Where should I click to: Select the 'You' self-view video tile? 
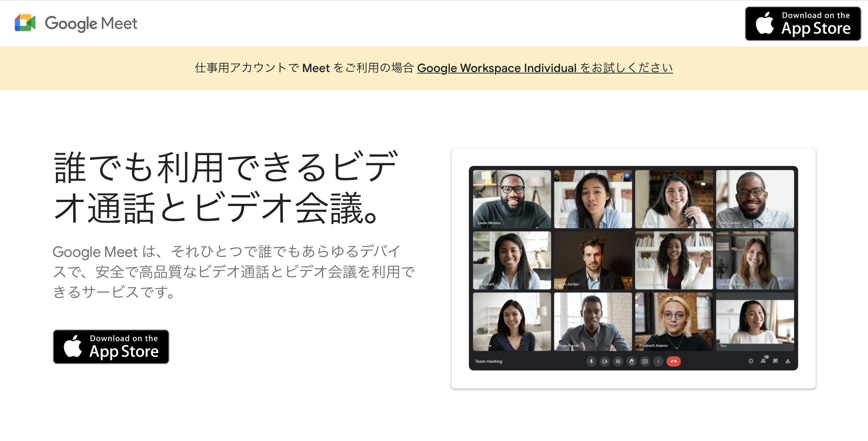(755, 322)
